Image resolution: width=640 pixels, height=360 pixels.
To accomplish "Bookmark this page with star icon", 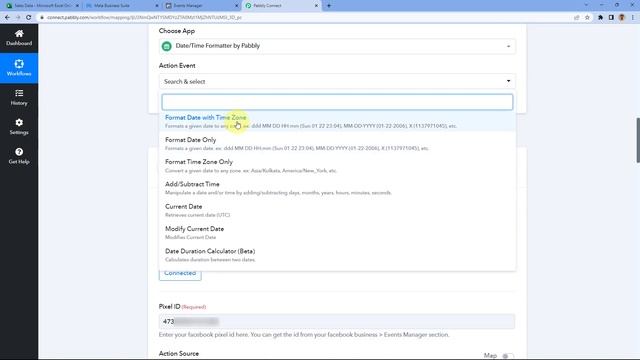I will pyautogui.click(x=587, y=18).
